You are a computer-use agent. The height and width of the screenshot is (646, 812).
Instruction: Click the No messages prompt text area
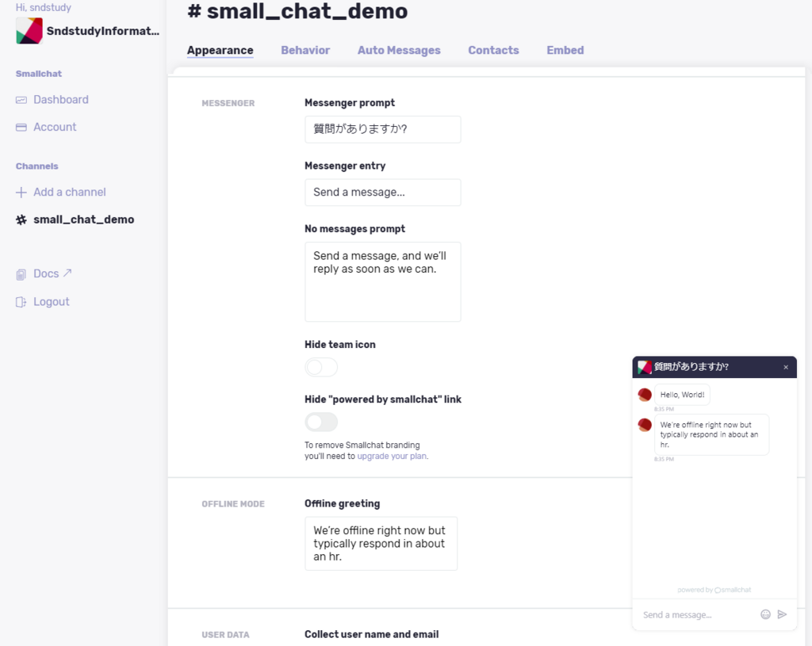(x=383, y=282)
